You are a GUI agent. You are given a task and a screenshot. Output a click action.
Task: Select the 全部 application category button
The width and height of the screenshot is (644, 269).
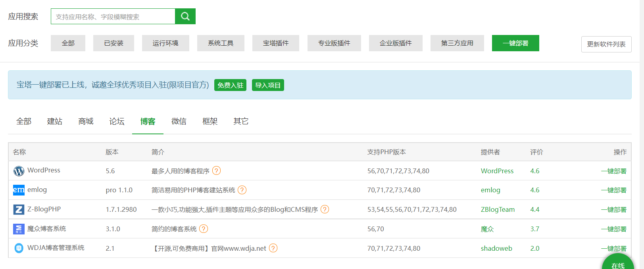click(68, 43)
